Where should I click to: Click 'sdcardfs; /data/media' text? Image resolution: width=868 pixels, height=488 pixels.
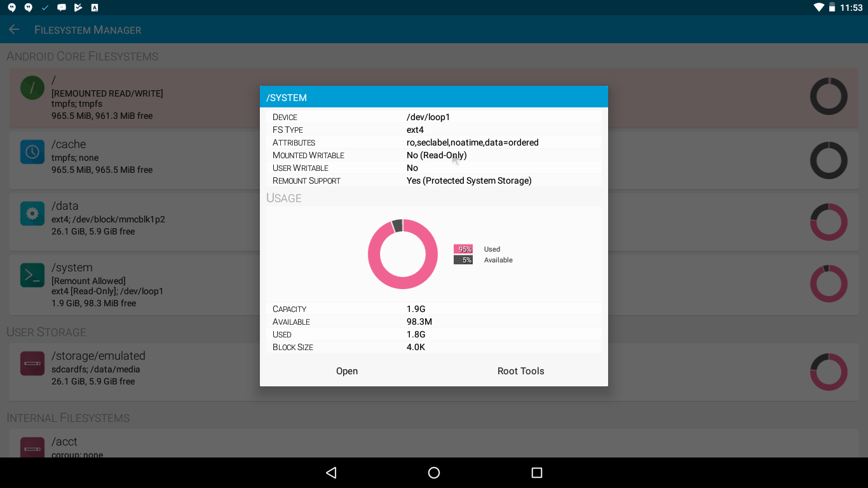click(96, 369)
